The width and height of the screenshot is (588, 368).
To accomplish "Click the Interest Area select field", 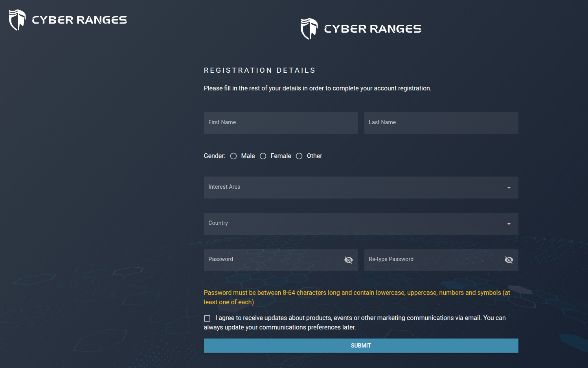I will pos(361,188).
